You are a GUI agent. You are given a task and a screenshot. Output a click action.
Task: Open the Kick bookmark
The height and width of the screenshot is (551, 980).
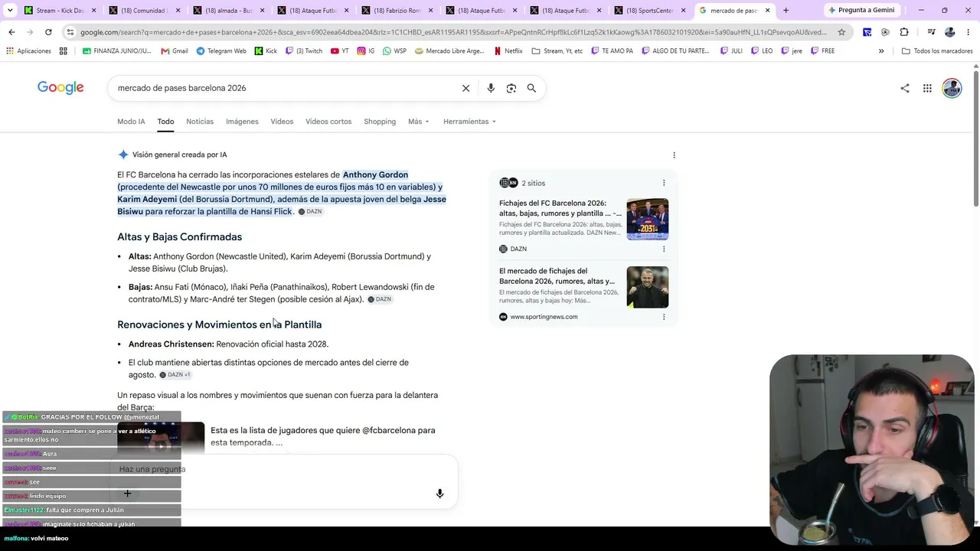pyautogui.click(x=266, y=51)
